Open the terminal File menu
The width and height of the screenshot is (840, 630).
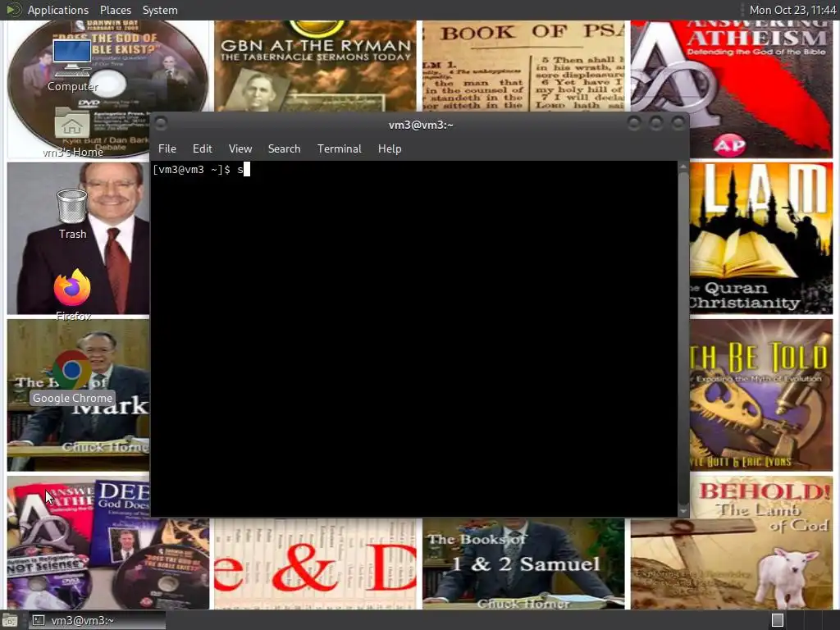point(167,149)
